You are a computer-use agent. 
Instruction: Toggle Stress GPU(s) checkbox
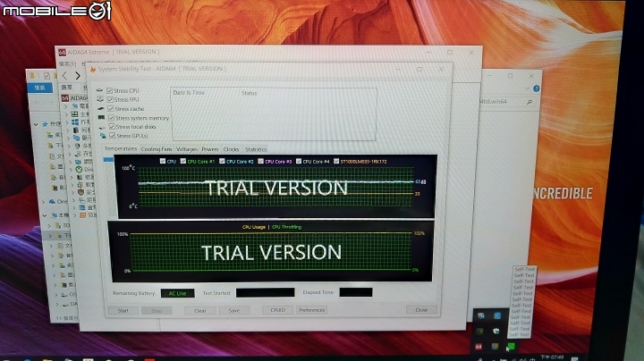(113, 136)
